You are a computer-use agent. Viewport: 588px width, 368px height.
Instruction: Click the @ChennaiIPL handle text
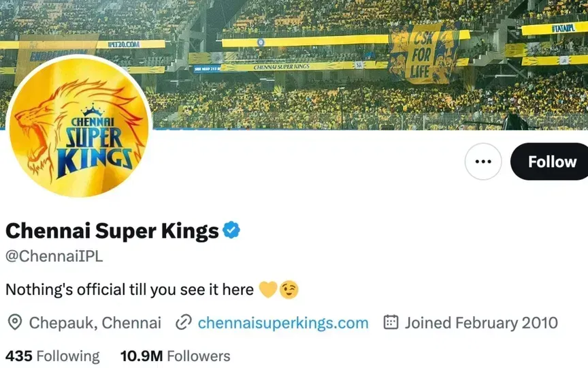tap(54, 257)
